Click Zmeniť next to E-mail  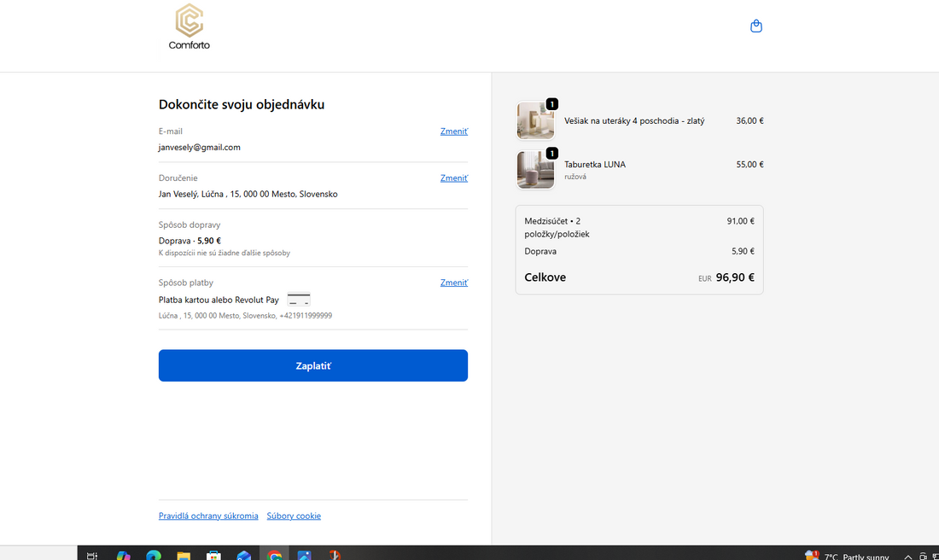coord(453,131)
